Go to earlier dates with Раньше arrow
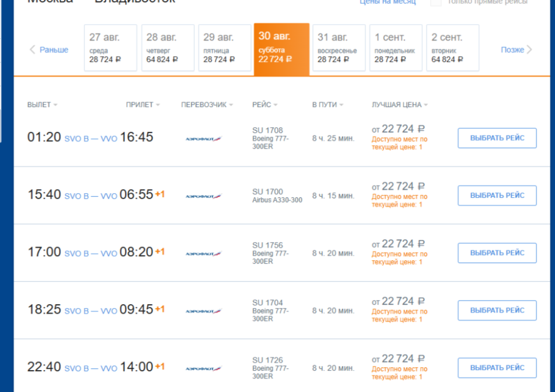Viewport: 555px width, 392px height. [x=49, y=50]
